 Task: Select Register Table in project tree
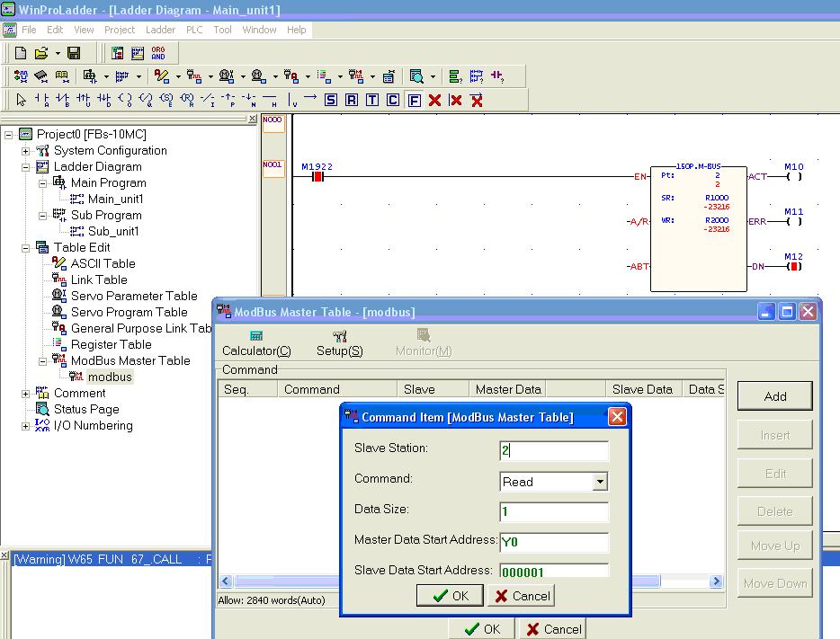coord(111,344)
